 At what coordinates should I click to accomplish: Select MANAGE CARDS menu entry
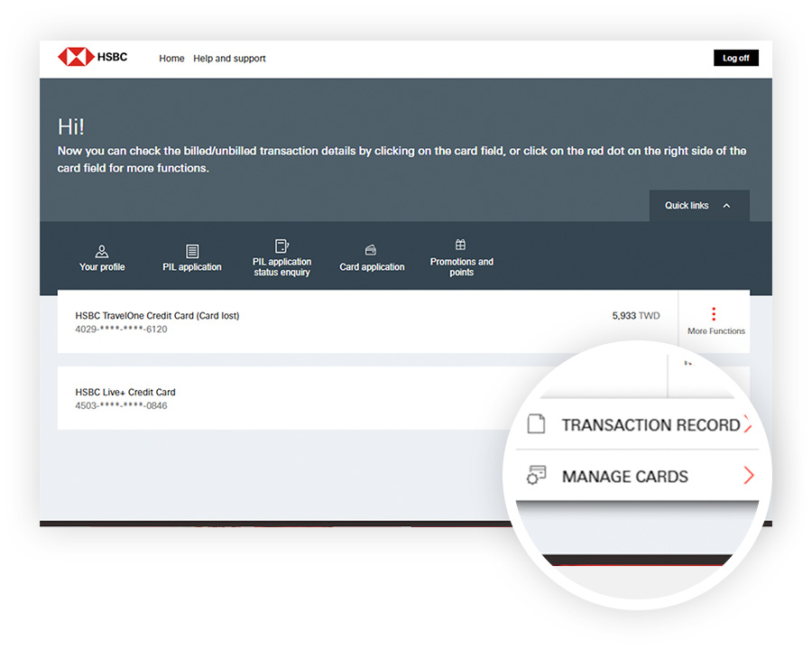[637, 476]
